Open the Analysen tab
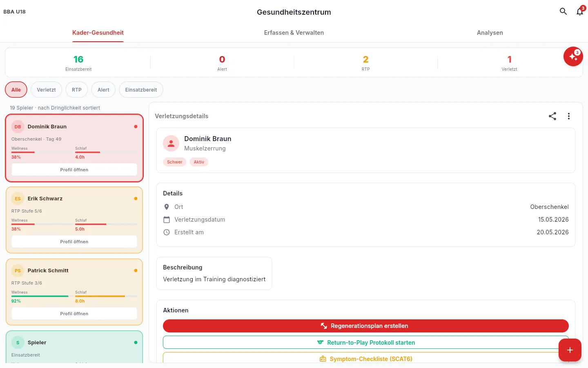 click(x=490, y=33)
